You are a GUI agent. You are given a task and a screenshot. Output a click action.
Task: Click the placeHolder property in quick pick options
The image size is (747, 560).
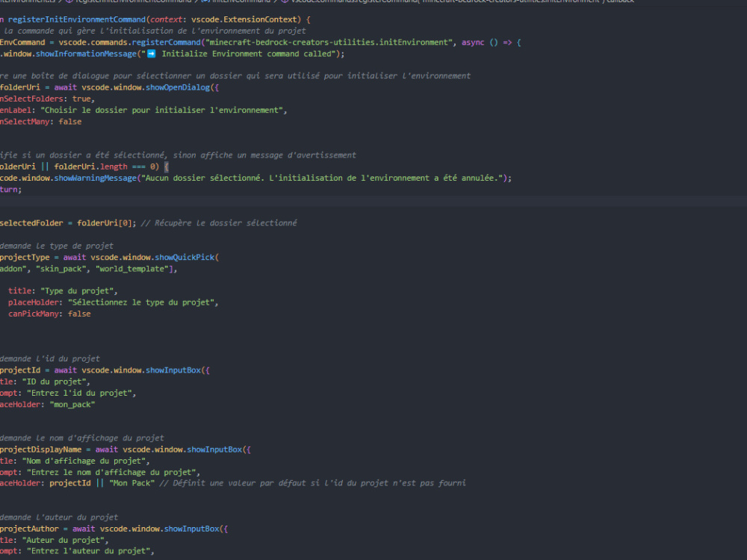(x=33, y=302)
